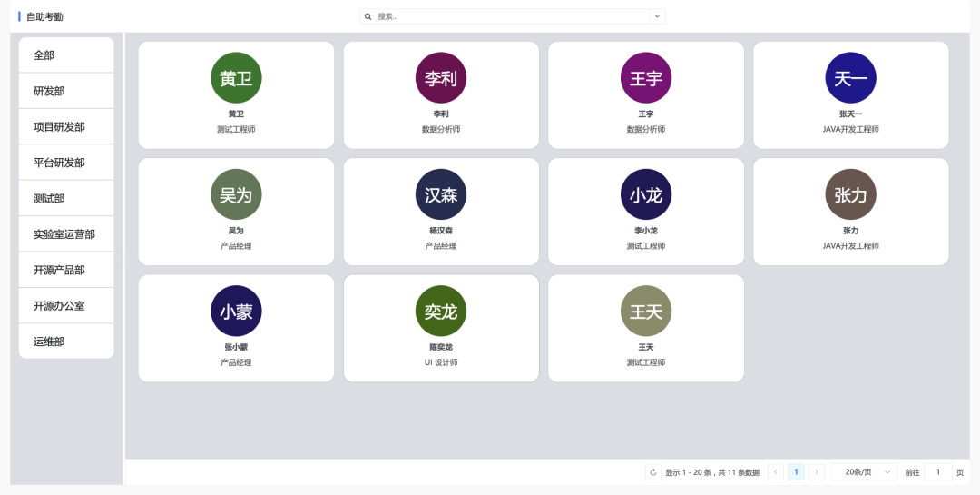Select 全部 in the department list

pos(66,55)
